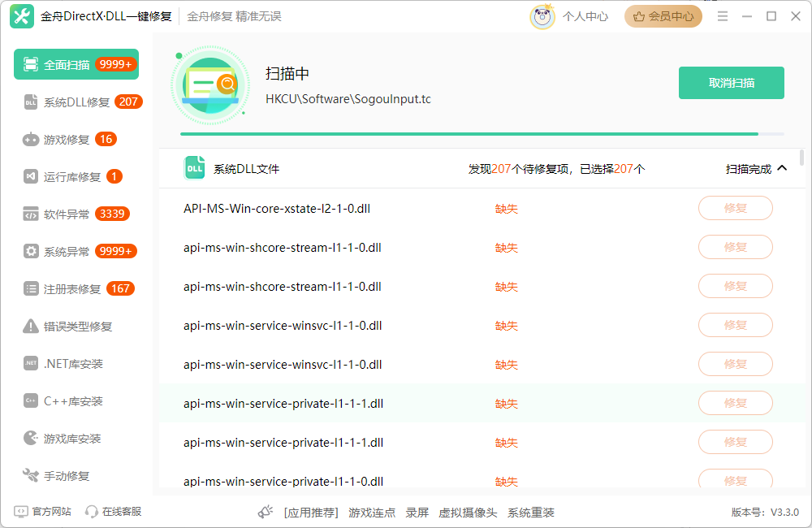Select API-MS-Win-core-xstate-l2-1-0.dll file name
The image size is (812, 528).
point(277,209)
